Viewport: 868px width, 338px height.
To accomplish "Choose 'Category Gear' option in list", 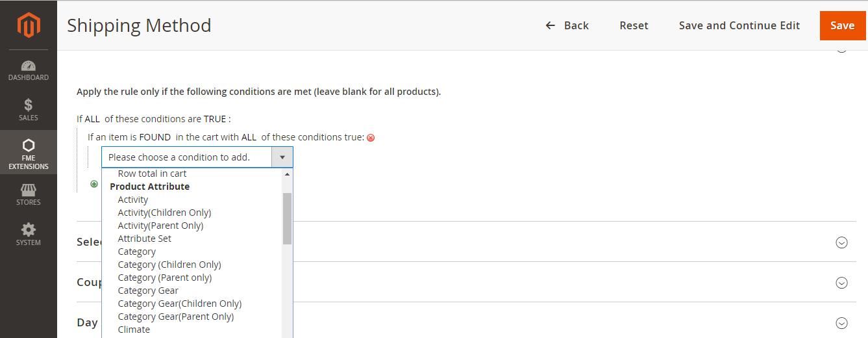I will coord(148,291).
